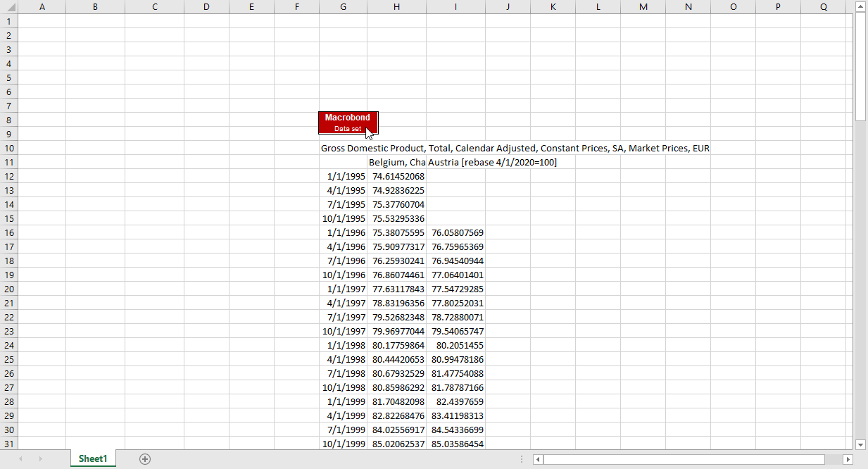Select column M header

pyautogui.click(x=643, y=6)
